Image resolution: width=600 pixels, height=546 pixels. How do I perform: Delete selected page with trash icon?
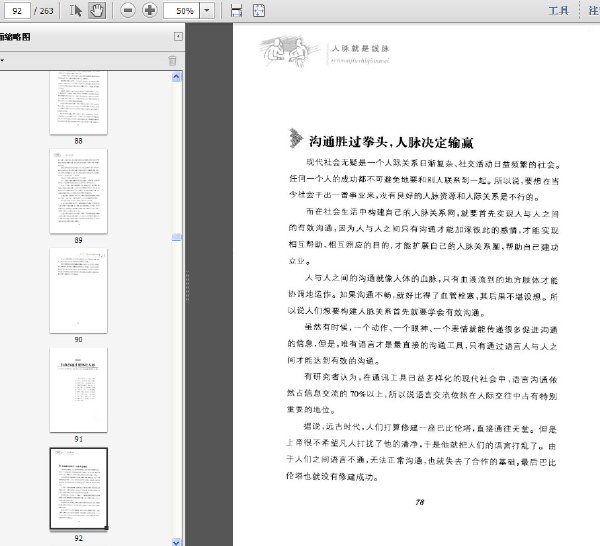(x=173, y=60)
